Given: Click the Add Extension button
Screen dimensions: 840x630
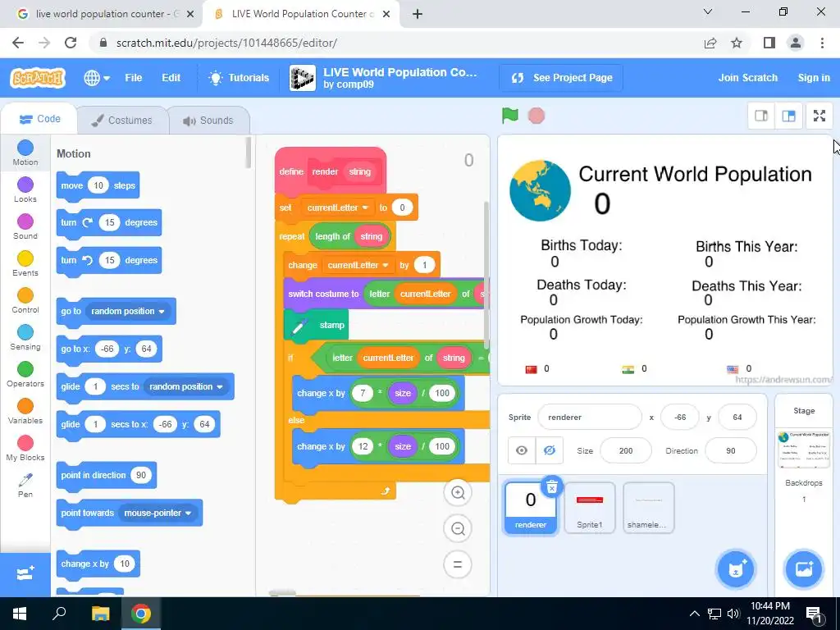Looking at the screenshot, I should 25,574.
